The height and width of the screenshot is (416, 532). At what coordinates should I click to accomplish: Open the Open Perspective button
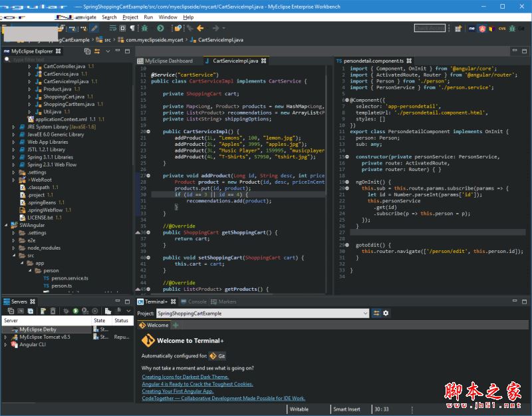pyautogui.click(x=458, y=29)
